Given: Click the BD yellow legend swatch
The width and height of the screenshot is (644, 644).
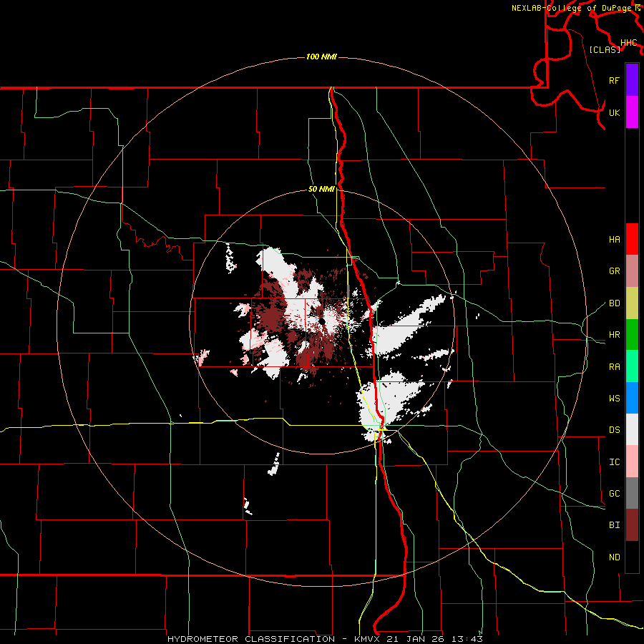Looking at the screenshot, I should [632, 303].
